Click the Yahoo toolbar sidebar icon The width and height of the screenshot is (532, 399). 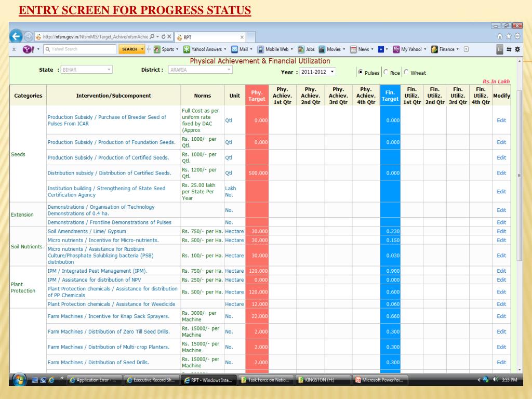pyautogui.click(x=499, y=49)
